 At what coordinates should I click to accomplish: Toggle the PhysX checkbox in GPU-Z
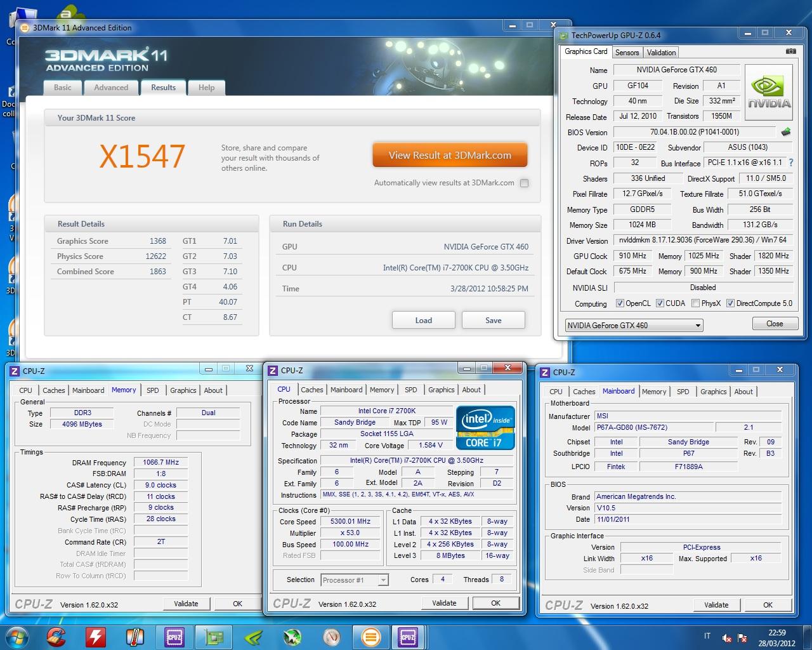[695, 303]
